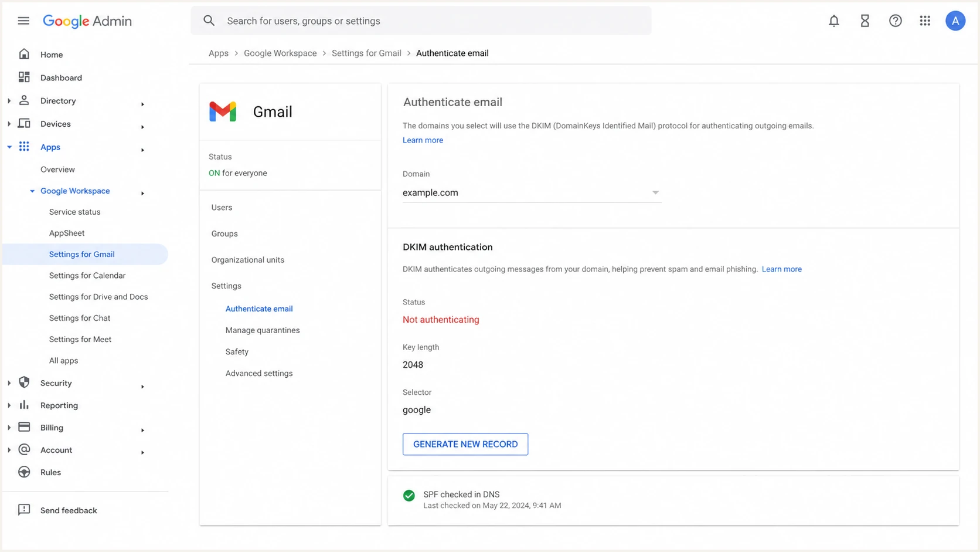Expand the Security tree arrow
This screenshot has width=980, height=552.
tap(9, 383)
